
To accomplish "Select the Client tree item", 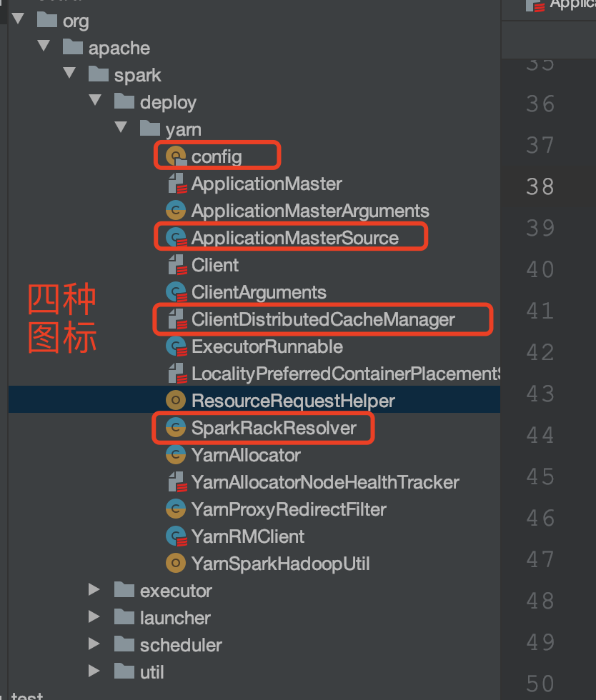I will pos(204,264).
